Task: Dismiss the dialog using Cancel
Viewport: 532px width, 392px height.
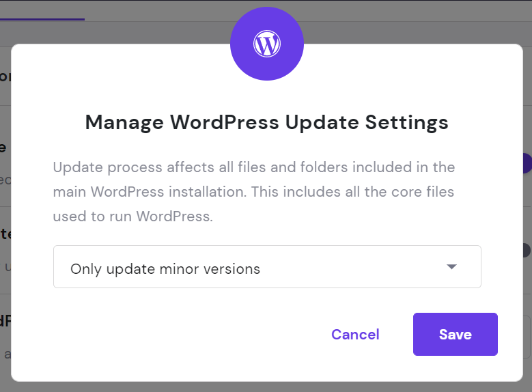Action: (355, 335)
